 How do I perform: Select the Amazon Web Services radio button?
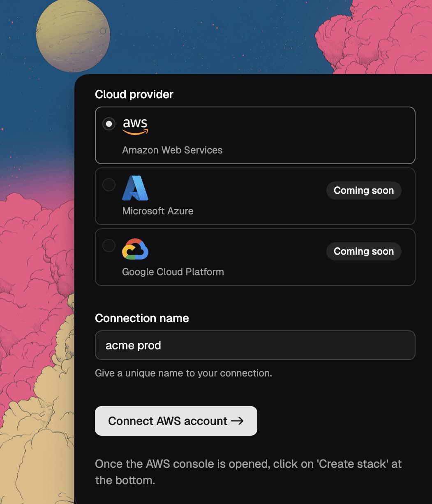click(x=109, y=123)
